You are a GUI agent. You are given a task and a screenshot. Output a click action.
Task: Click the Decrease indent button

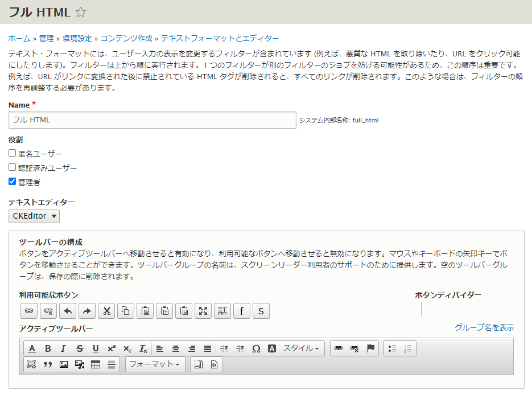point(224,348)
